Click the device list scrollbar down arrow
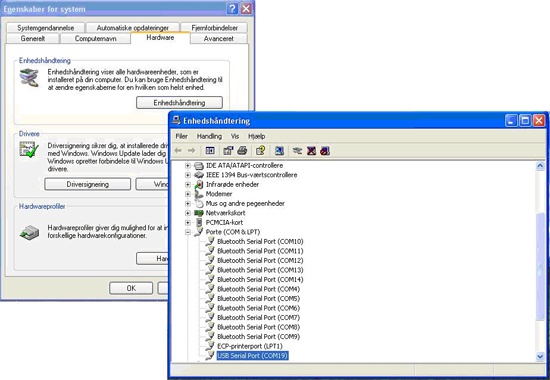Viewport: 550px width, 380px height. tap(540, 356)
